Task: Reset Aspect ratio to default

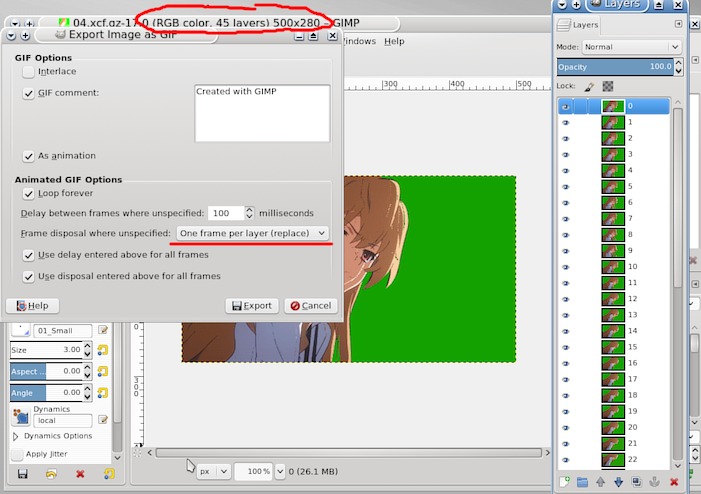Action: [x=103, y=371]
